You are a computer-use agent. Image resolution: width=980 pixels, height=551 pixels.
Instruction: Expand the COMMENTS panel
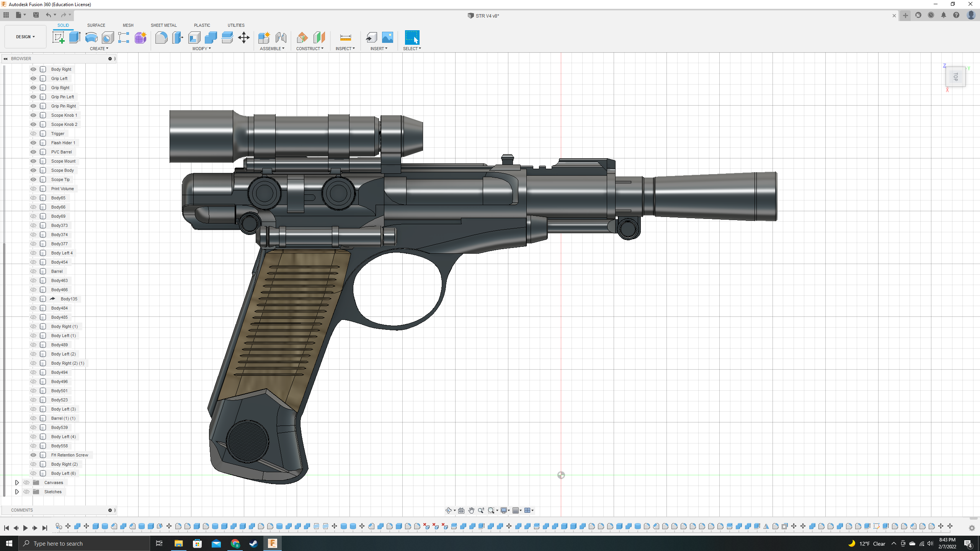[110, 510]
